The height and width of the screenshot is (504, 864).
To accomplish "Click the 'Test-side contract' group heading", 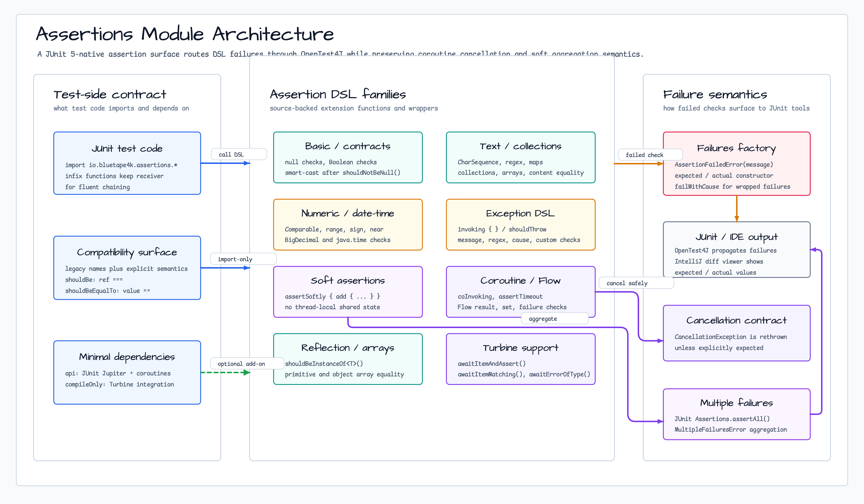I will pos(110,94).
